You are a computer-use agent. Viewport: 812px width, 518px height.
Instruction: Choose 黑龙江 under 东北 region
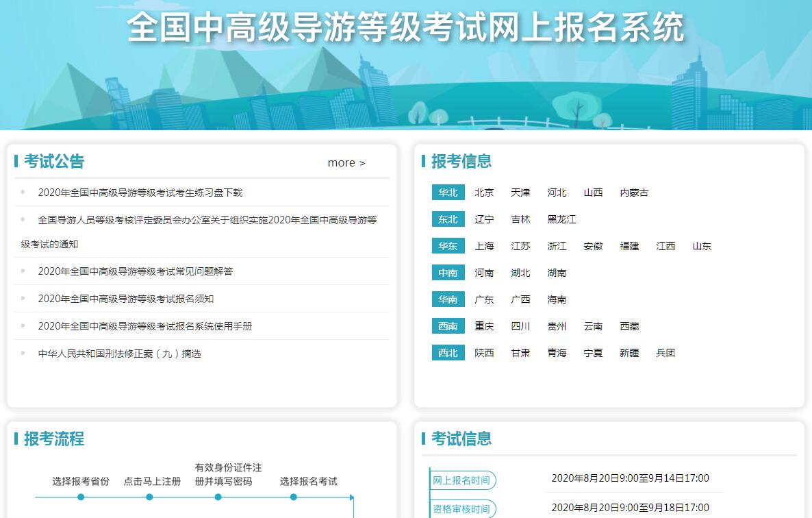coord(561,219)
